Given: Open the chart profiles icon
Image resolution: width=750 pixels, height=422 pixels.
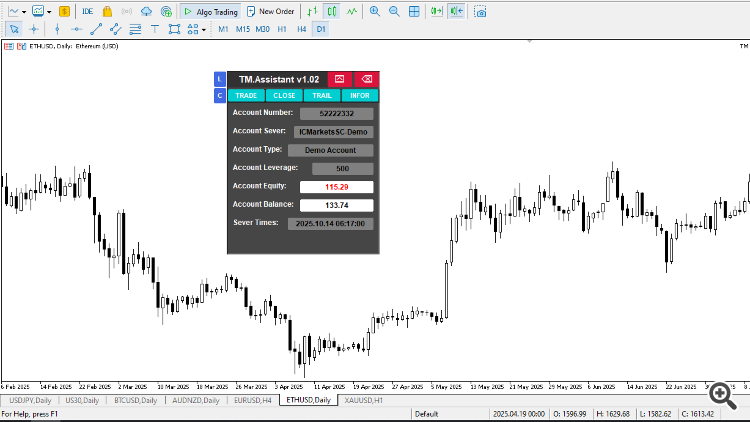Looking at the screenshot, I should tap(38, 11).
